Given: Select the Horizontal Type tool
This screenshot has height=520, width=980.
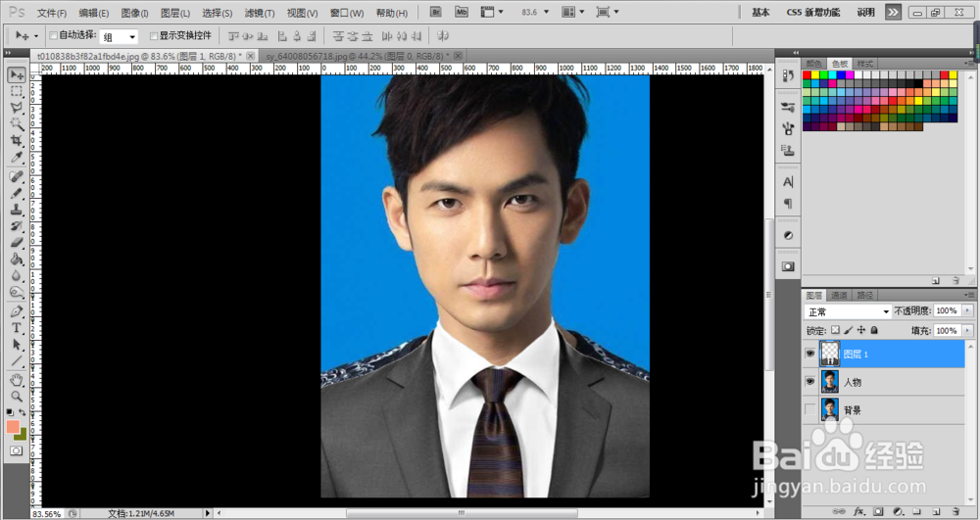Looking at the screenshot, I should (17, 328).
